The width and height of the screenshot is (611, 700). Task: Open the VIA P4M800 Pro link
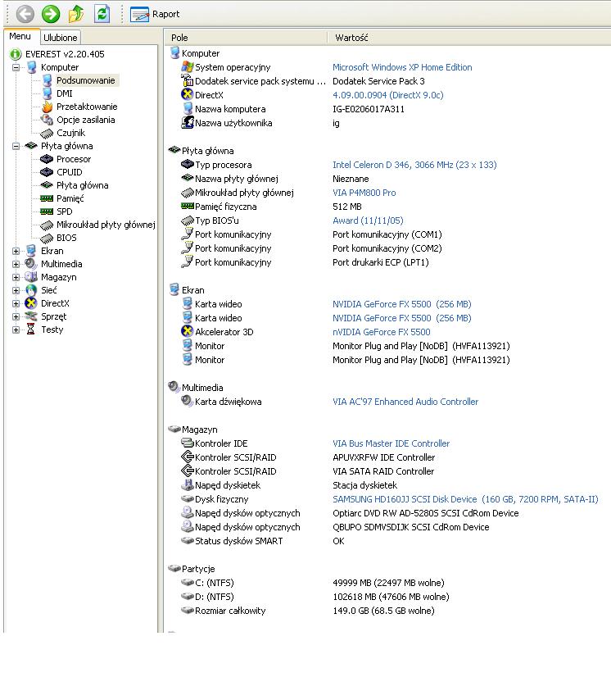tap(364, 193)
